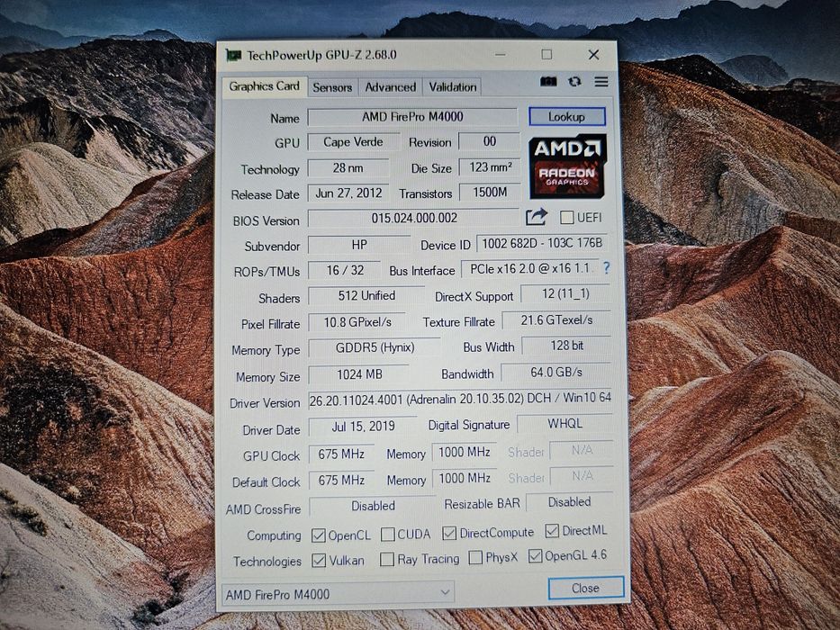Image resolution: width=840 pixels, height=630 pixels.
Task: Toggle the Ray Tracing checkbox
Action: pyautogui.click(x=387, y=559)
